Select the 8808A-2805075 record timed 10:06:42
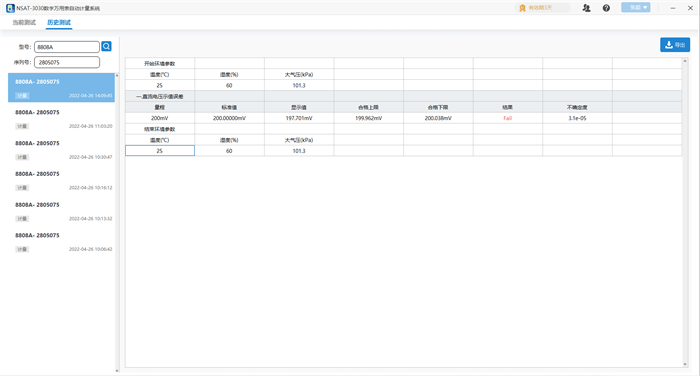This screenshot has height=376, width=700. point(62,242)
